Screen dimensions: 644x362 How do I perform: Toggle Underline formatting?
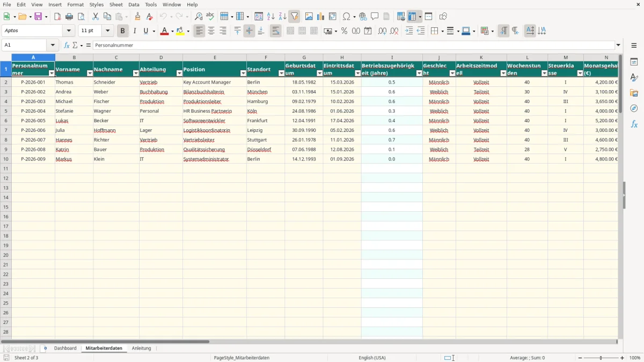(x=145, y=31)
